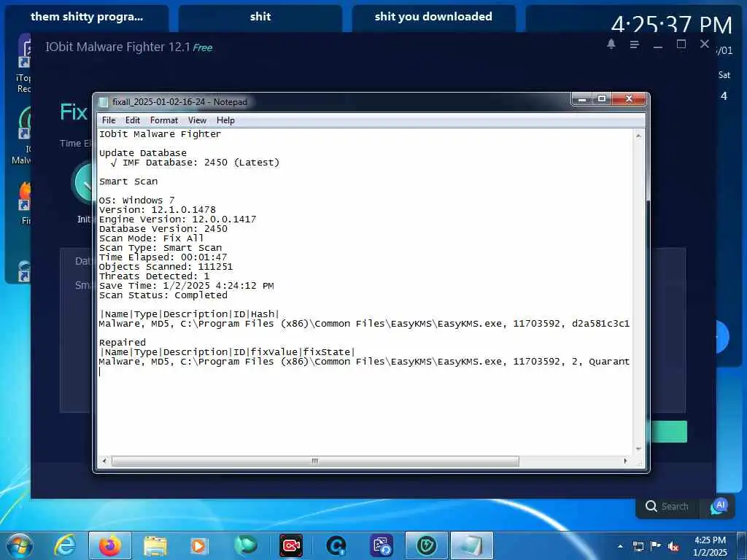Click Notepad horizontal scrollbar left arrow
Viewport: 747px width, 560px height.
(105, 461)
